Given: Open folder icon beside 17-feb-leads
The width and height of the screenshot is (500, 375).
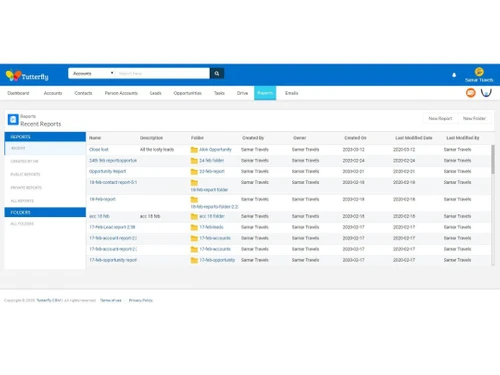Looking at the screenshot, I should click(x=194, y=227).
